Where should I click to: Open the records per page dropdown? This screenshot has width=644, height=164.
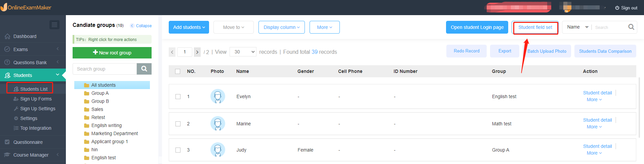[x=243, y=52]
